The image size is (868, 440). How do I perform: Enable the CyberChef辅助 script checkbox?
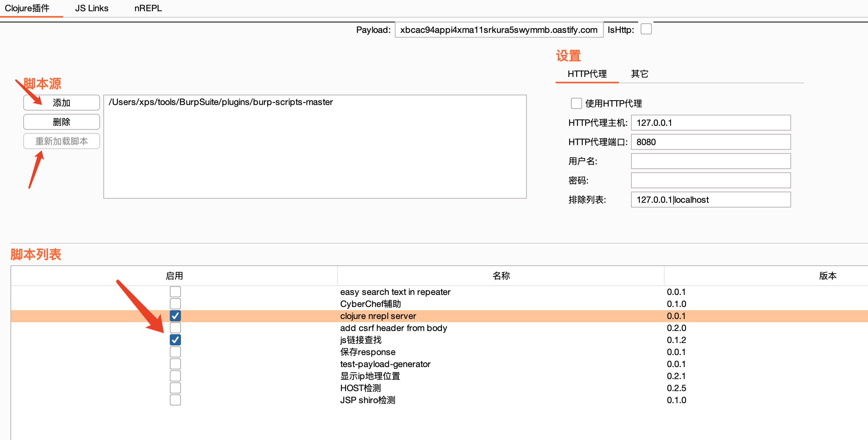[175, 304]
